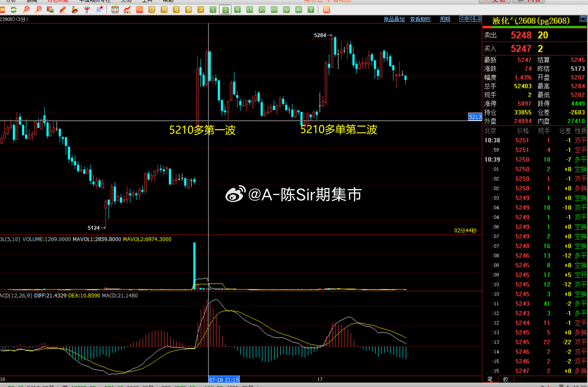Click the 涨停 value 5897
588x387 pixels.
(524, 104)
